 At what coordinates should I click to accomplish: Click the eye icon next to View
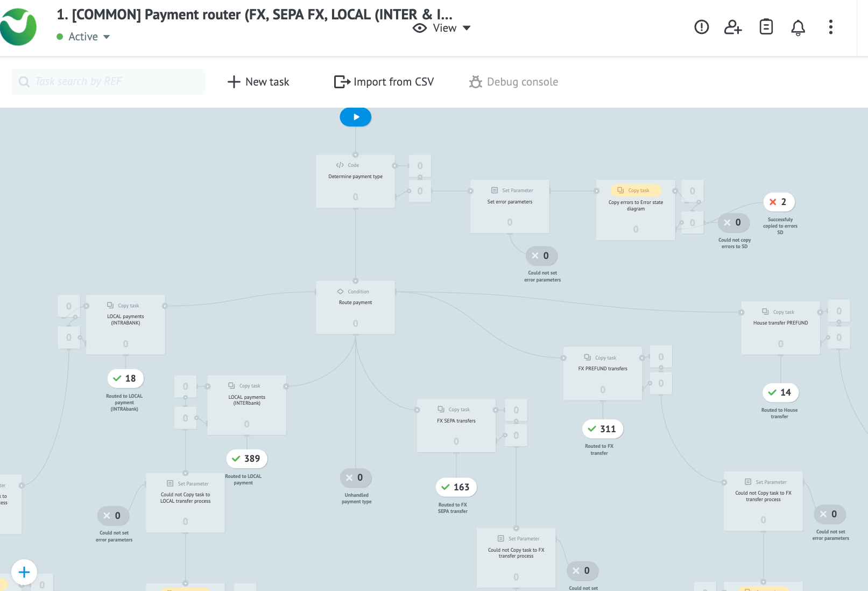419,27
